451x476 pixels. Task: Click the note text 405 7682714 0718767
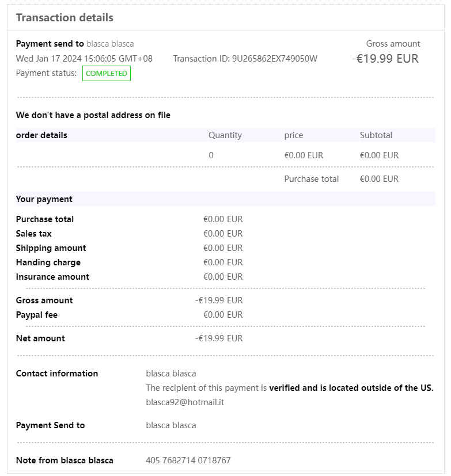coord(188,460)
